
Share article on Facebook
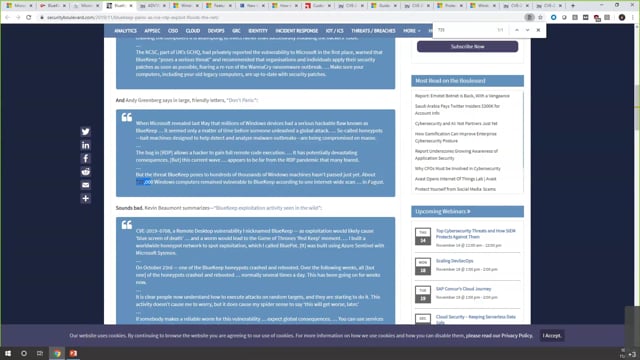point(85,158)
